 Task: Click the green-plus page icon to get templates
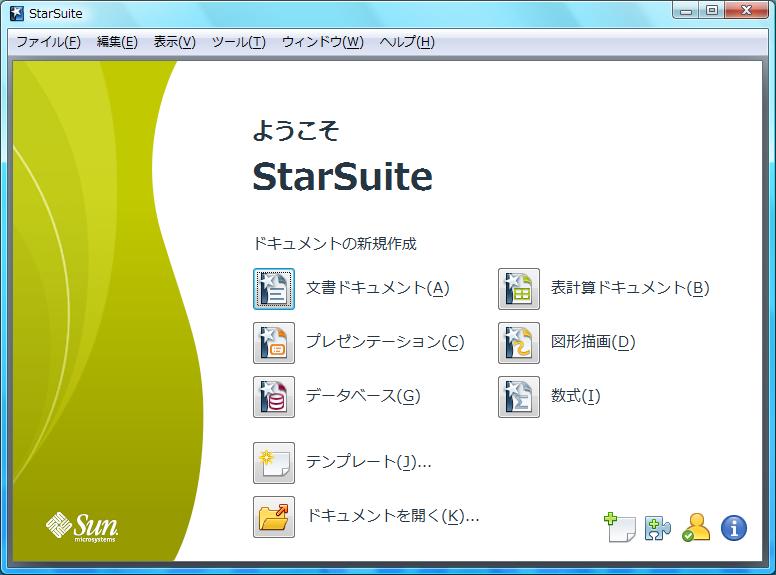(x=620, y=527)
